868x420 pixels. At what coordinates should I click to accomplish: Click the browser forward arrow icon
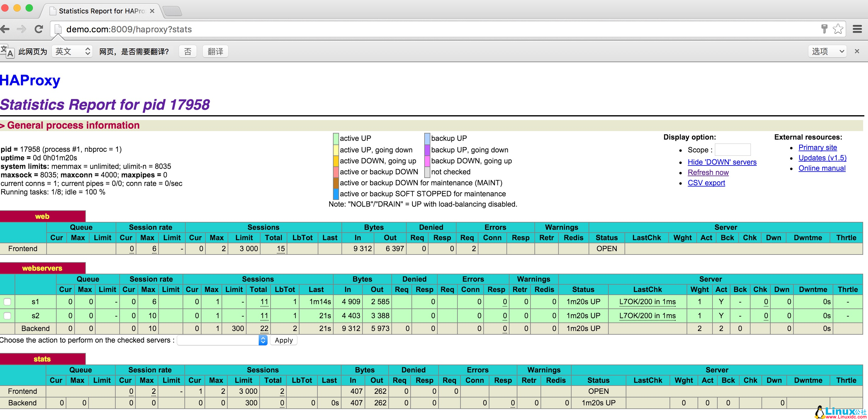pyautogui.click(x=21, y=29)
